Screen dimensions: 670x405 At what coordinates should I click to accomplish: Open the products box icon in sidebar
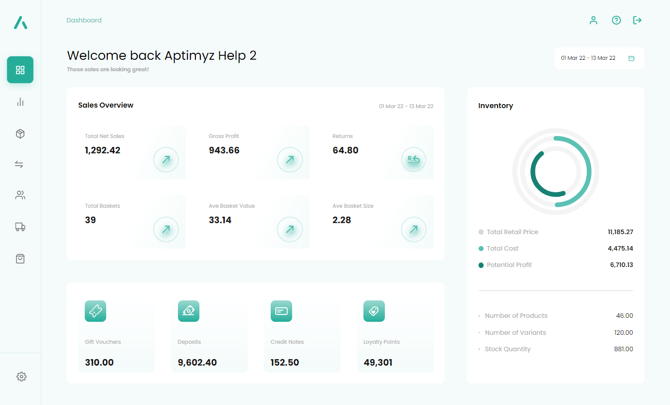(20, 133)
